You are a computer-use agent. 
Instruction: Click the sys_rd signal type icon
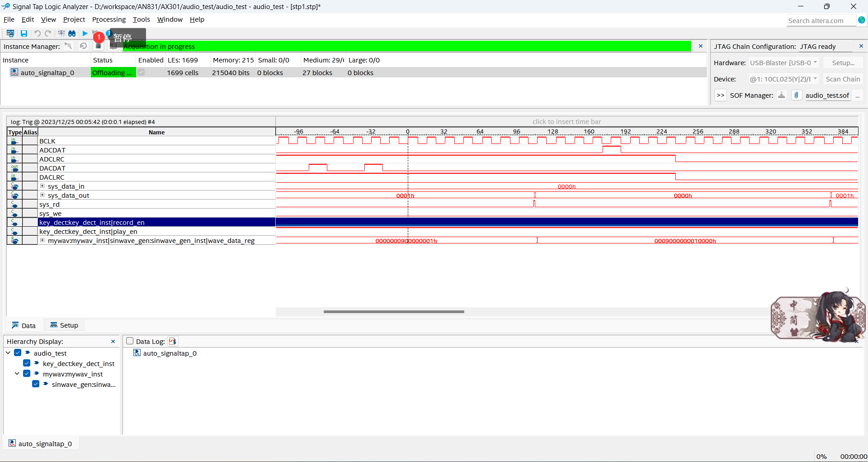(x=14, y=204)
